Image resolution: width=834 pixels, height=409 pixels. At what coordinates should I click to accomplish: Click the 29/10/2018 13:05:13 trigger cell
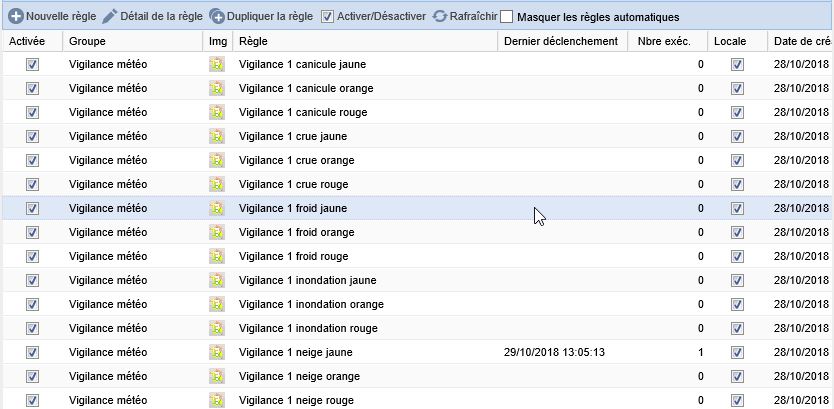point(555,352)
